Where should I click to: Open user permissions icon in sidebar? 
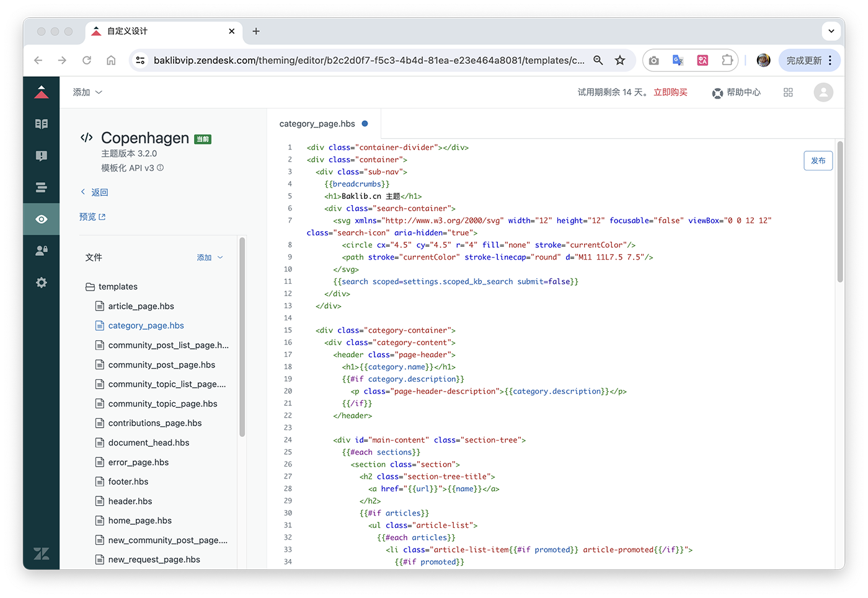click(42, 251)
